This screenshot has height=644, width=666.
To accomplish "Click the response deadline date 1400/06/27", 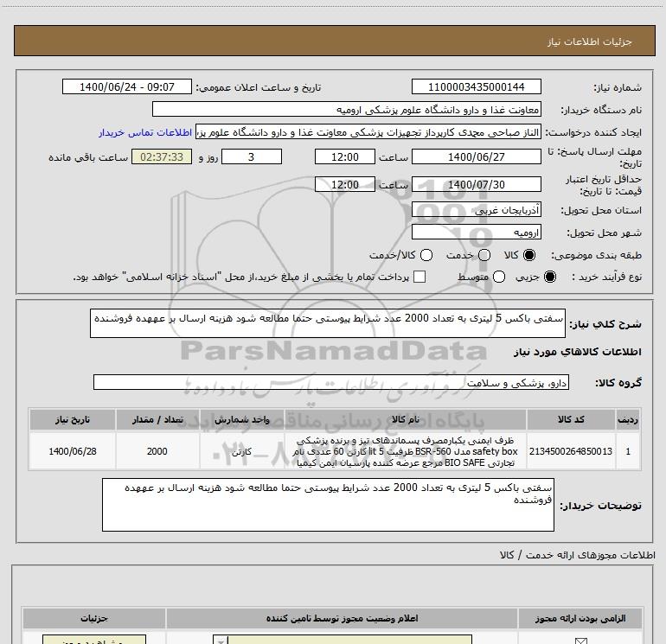I will [x=477, y=156].
